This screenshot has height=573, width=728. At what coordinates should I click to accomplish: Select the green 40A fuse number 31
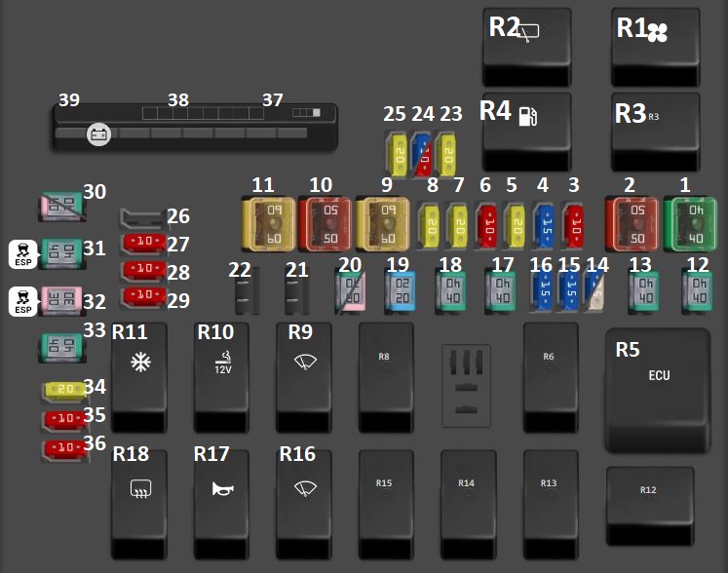[62, 254]
